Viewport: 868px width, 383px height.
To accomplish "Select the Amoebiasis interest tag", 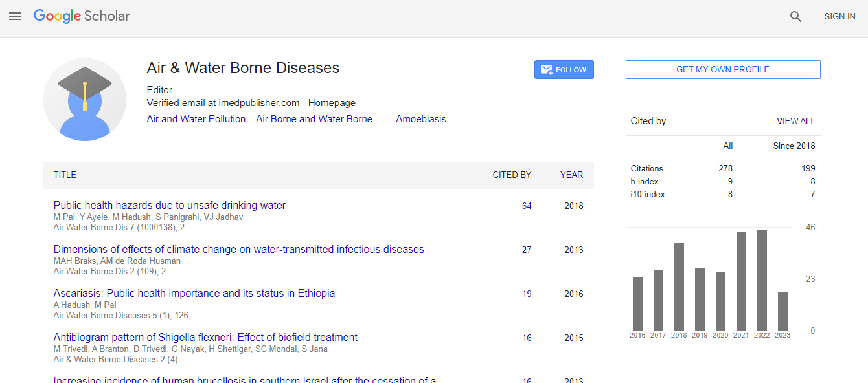I will coord(420,119).
